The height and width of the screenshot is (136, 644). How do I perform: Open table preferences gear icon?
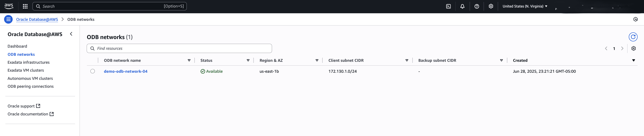pos(633,48)
